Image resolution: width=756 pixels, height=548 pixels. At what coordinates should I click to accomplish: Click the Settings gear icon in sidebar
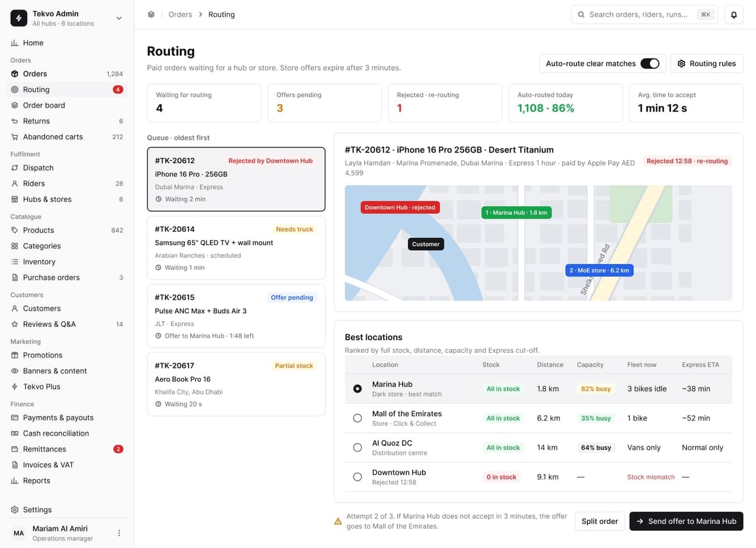(x=14, y=510)
